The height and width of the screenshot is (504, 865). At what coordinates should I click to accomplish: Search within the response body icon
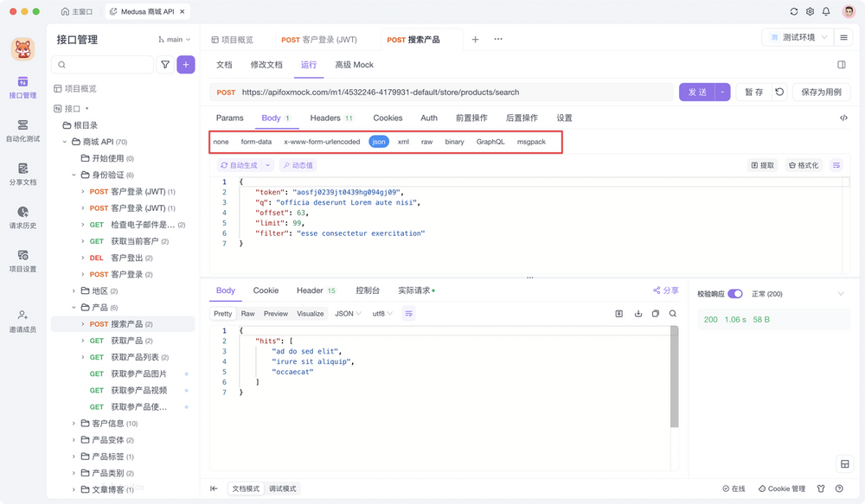point(672,314)
